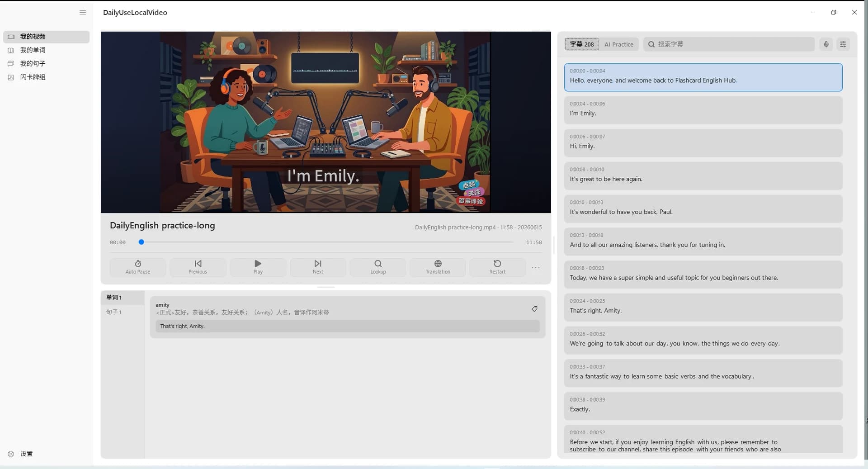868x469 pixels.
Task: Collapse the sidebar using hamburger menu icon
Action: click(x=83, y=13)
